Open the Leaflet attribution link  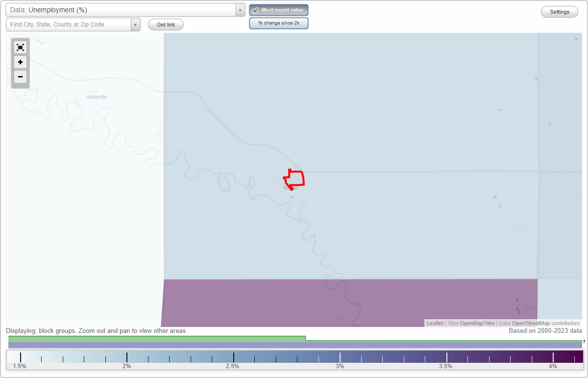435,323
